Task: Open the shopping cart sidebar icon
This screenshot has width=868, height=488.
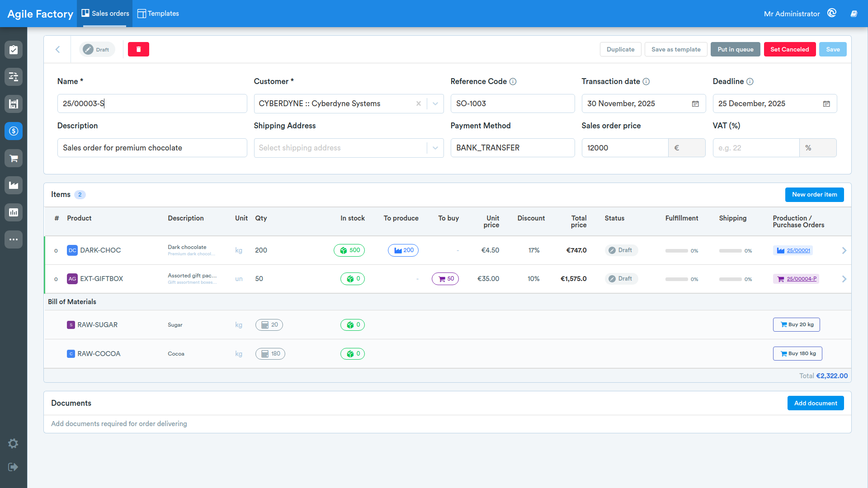Action: [14, 158]
